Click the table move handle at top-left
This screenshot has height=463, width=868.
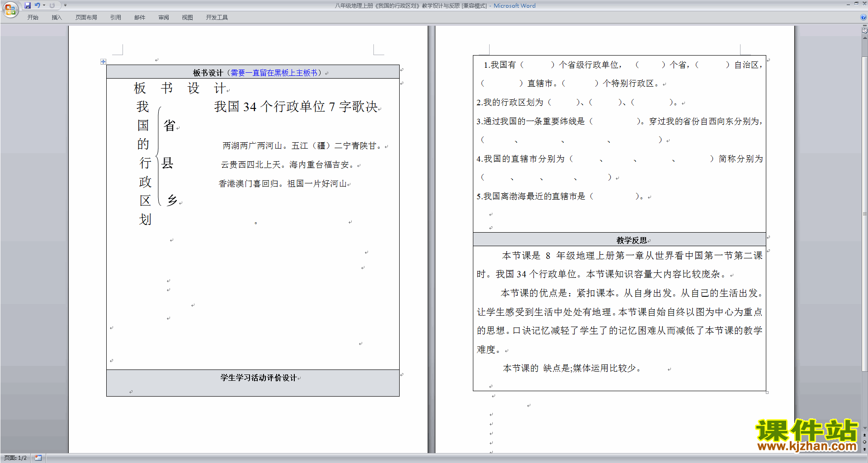point(103,61)
